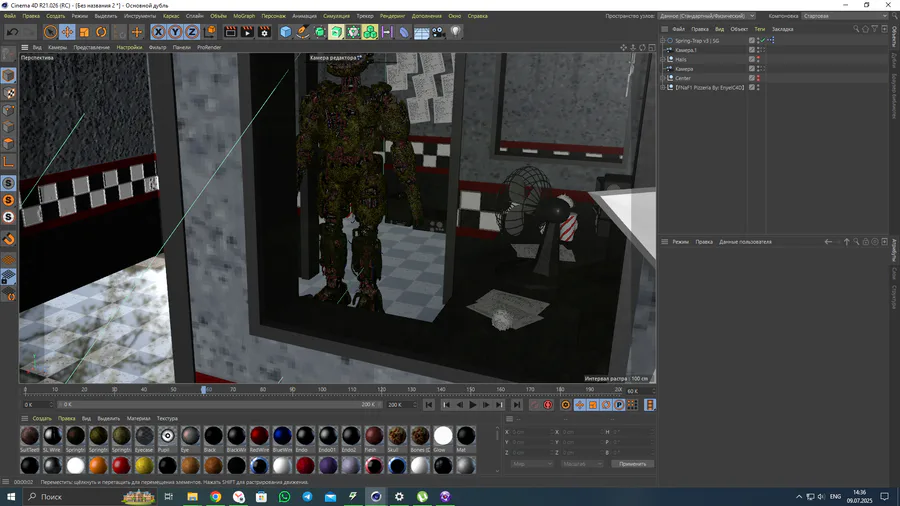Open the Масштаб dropdown
This screenshot has width=900, height=506.
[x=581, y=464]
